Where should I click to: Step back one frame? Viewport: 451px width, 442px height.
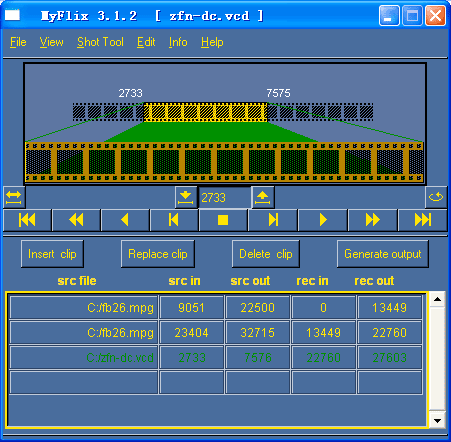[x=174, y=220]
